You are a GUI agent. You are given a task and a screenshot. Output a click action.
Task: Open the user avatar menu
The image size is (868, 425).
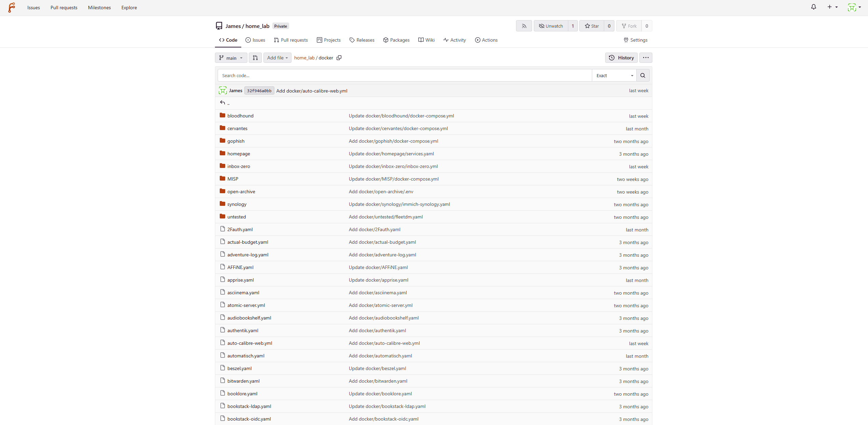tap(854, 7)
